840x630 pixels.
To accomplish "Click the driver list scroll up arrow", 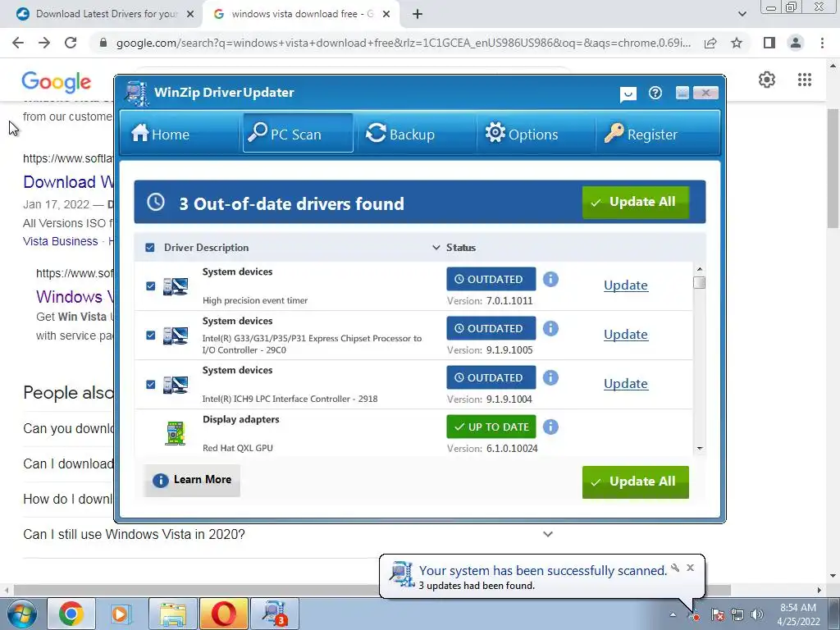I will [699, 269].
